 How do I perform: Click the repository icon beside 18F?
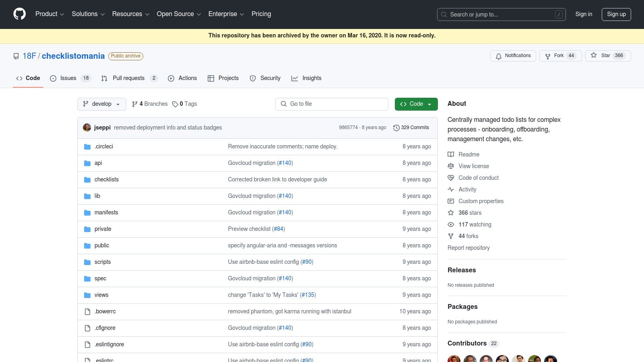click(x=16, y=56)
